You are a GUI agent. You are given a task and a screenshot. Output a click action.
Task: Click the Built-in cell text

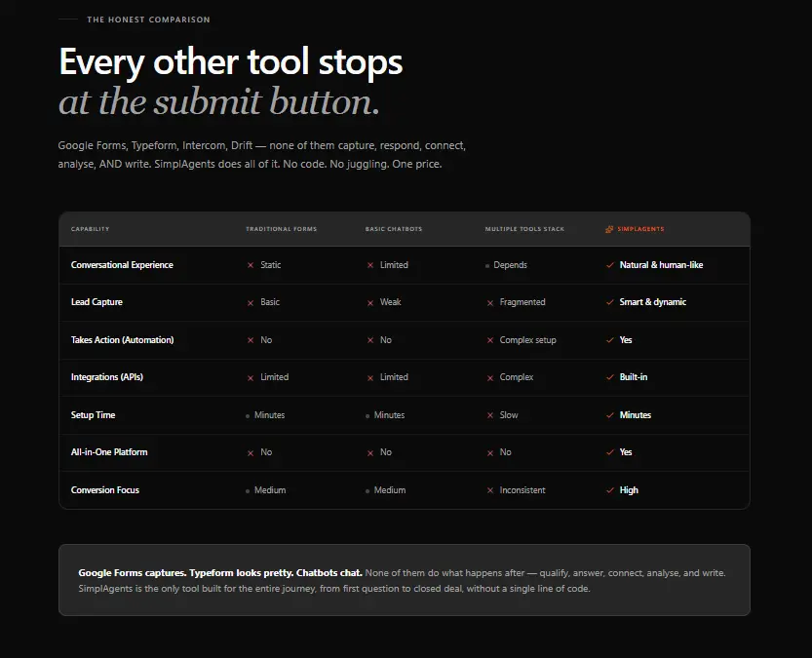pos(634,377)
